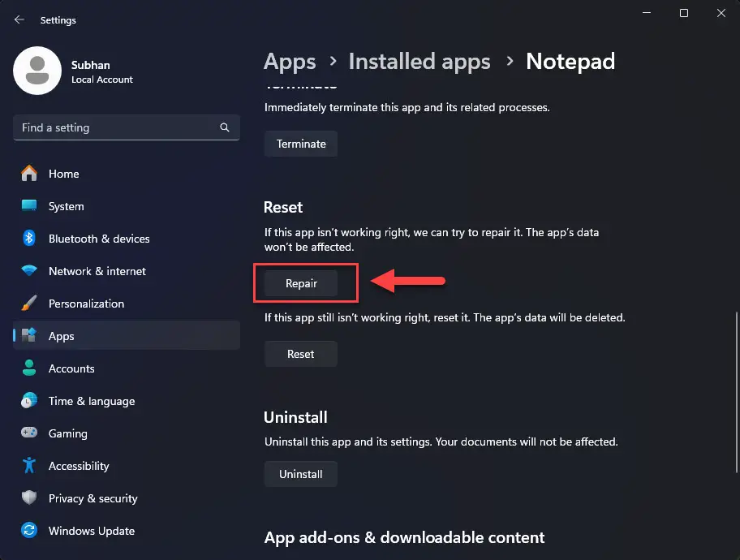Open the Personalization section
740x560 pixels.
127,304
